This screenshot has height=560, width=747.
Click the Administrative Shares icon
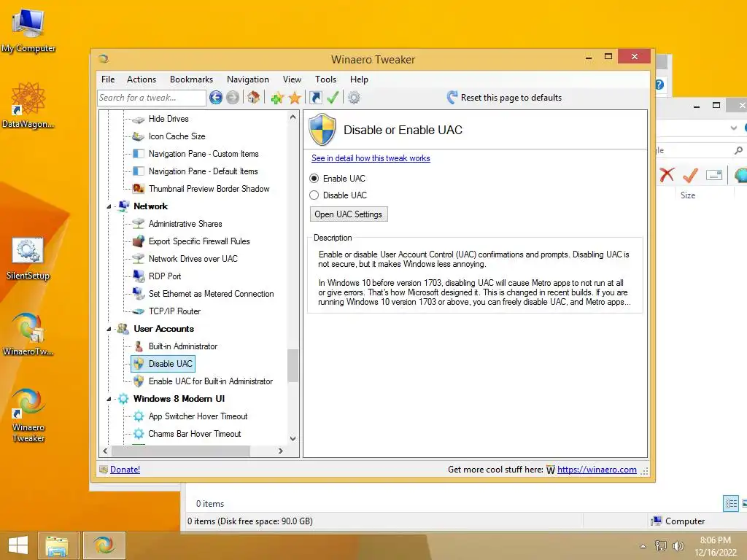[x=138, y=223]
